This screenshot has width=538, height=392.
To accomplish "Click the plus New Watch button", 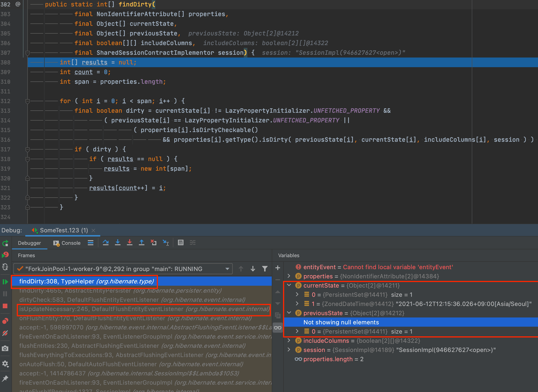I will 278,268.
